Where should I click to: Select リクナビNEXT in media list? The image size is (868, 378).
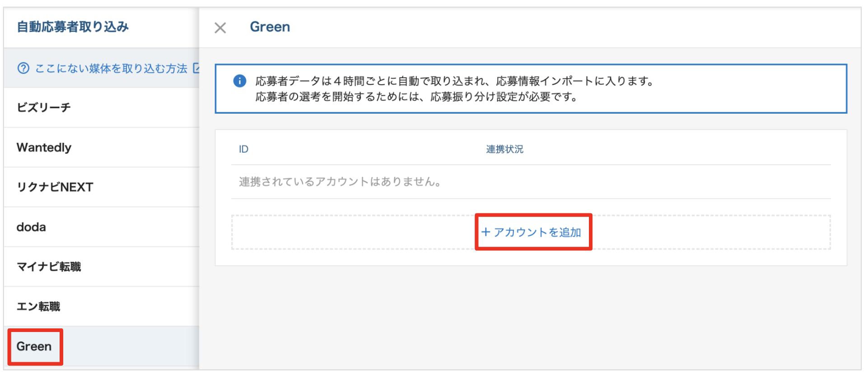(x=55, y=187)
